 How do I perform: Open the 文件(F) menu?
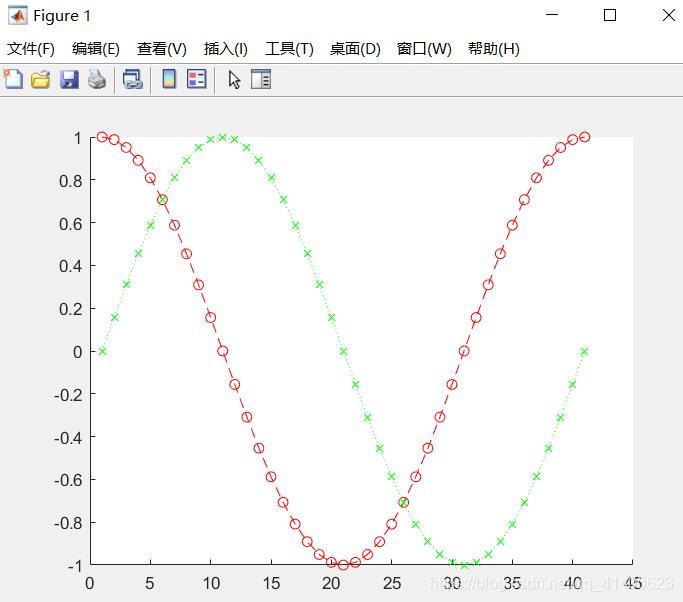(31, 49)
